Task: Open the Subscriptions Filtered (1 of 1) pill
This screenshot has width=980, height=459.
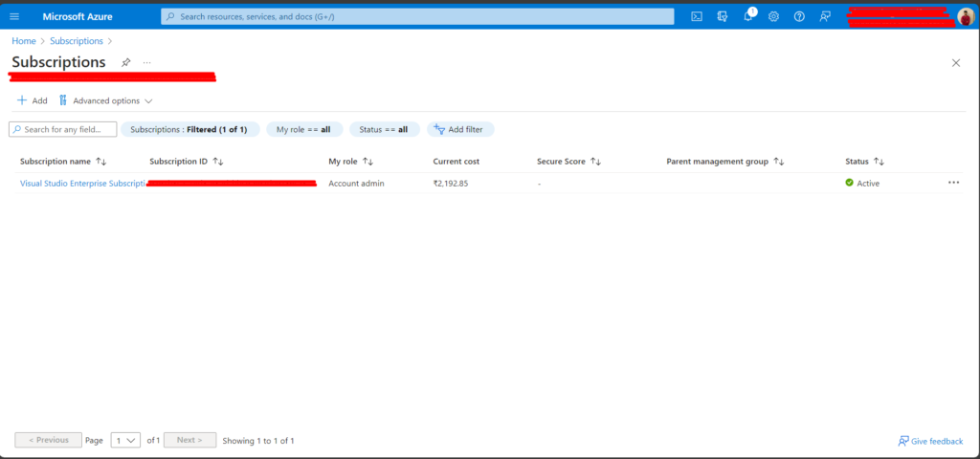Action: click(x=190, y=129)
